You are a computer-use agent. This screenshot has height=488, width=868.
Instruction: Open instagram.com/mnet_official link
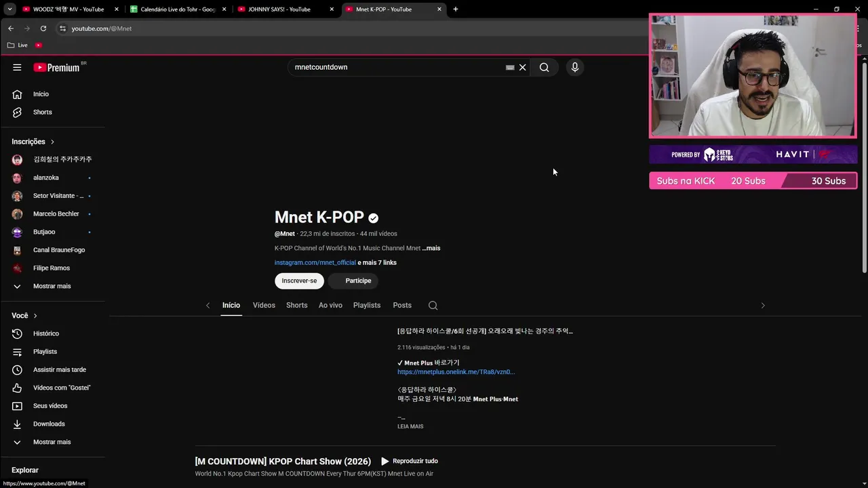[315, 263]
